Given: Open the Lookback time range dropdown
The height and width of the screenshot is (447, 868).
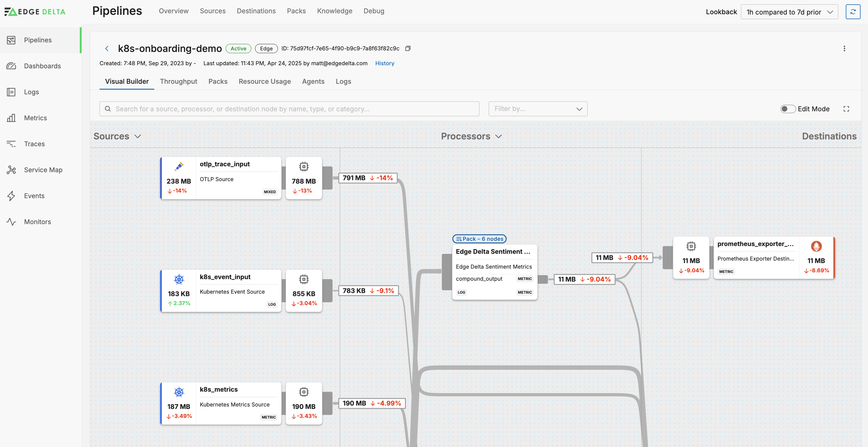Looking at the screenshot, I should [x=789, y=12].
